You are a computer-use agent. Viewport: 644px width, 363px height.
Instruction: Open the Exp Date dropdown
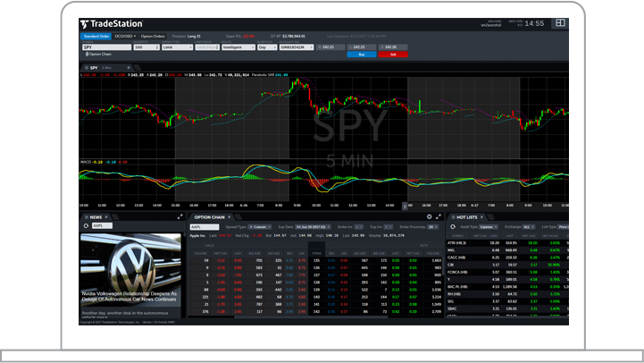[313, 227]
